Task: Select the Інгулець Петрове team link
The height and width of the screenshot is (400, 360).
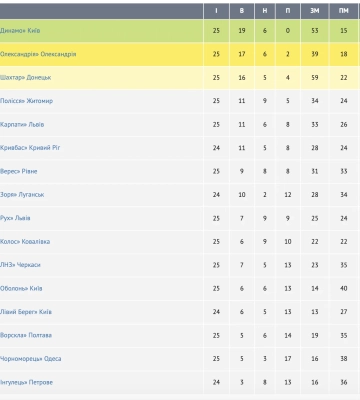Action: pyautogui.click(x=26, y=382)
